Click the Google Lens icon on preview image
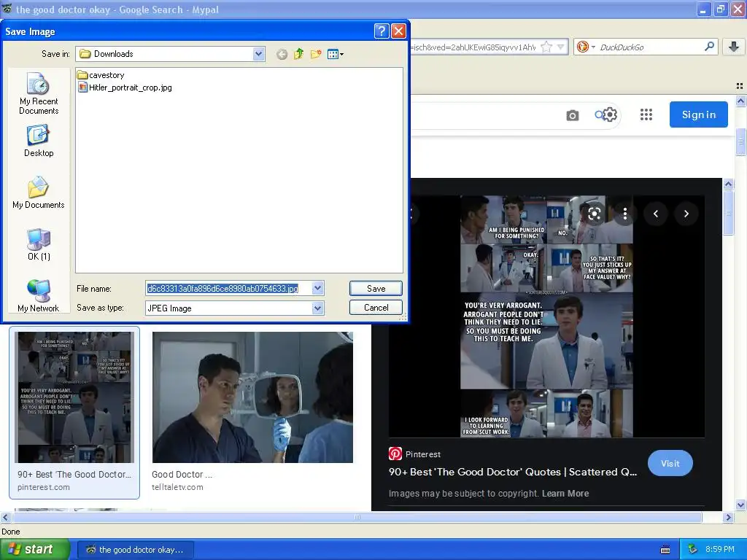Screen dimensions: 747x560 coord(594,214)
